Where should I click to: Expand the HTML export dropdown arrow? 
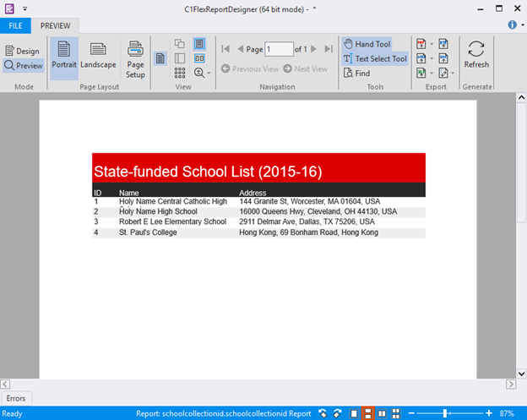pyautogui.click(x=432, y=58)
